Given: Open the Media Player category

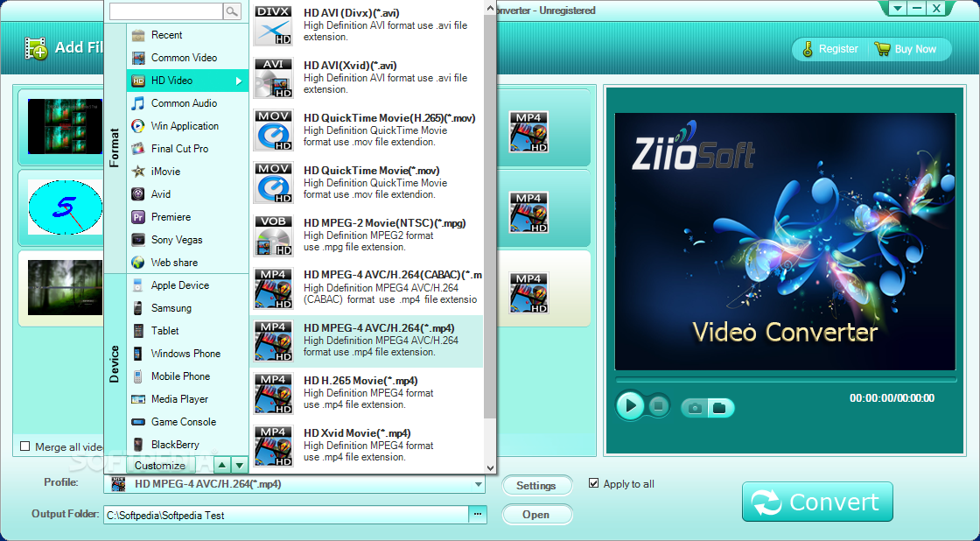Looking at the screenshot, I should click(x=187, y=399).
